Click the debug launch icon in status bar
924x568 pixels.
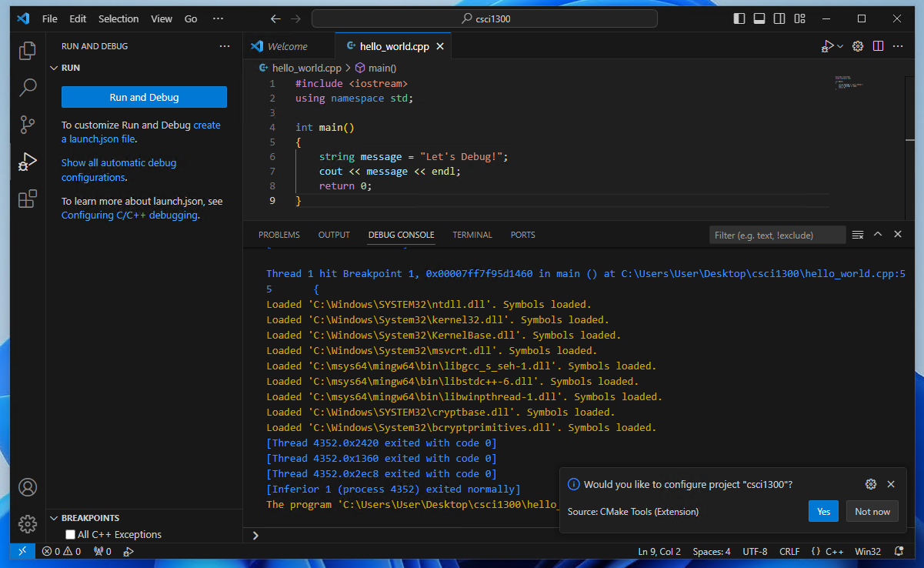click(x=128, y=551)
